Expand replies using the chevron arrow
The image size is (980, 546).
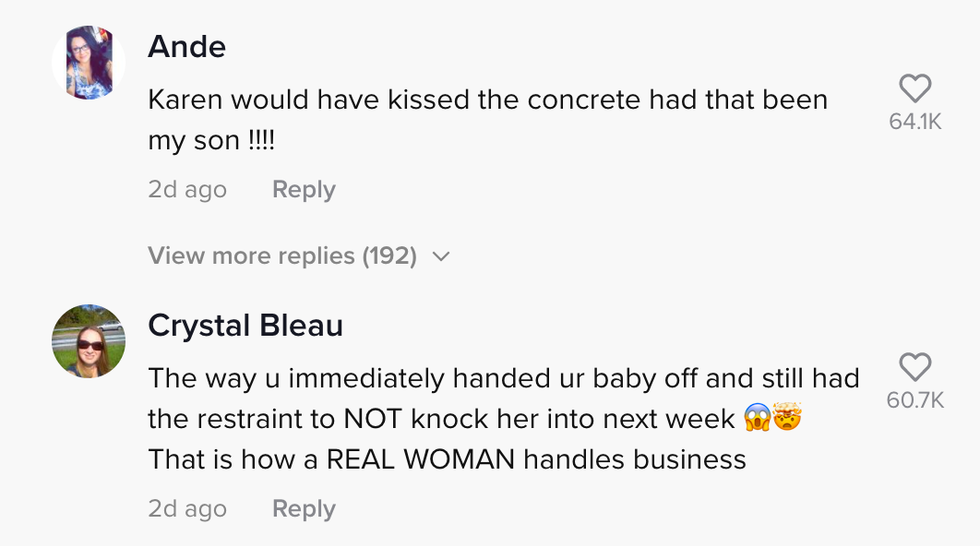441,257
